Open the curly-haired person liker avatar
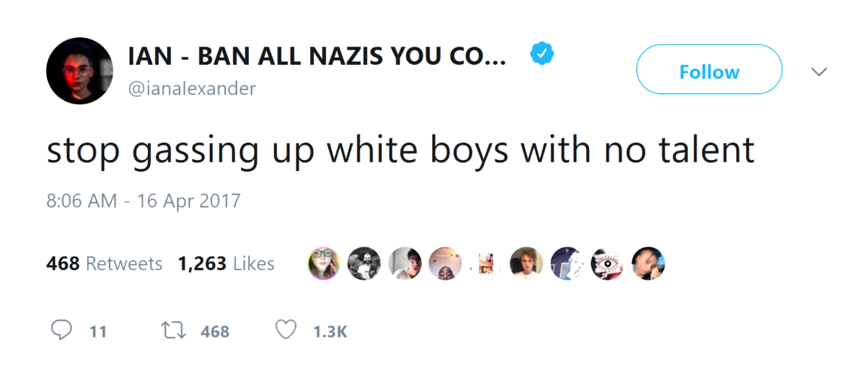The image size is (868, 367). (x=527, y=263)
